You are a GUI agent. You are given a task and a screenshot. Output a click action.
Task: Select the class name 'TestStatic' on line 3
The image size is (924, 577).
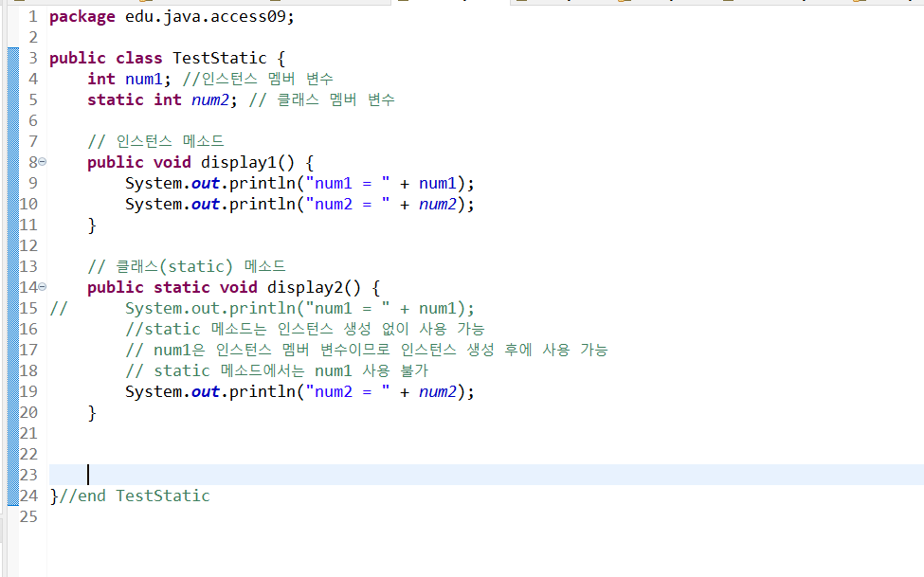click(x=220, y=58)
